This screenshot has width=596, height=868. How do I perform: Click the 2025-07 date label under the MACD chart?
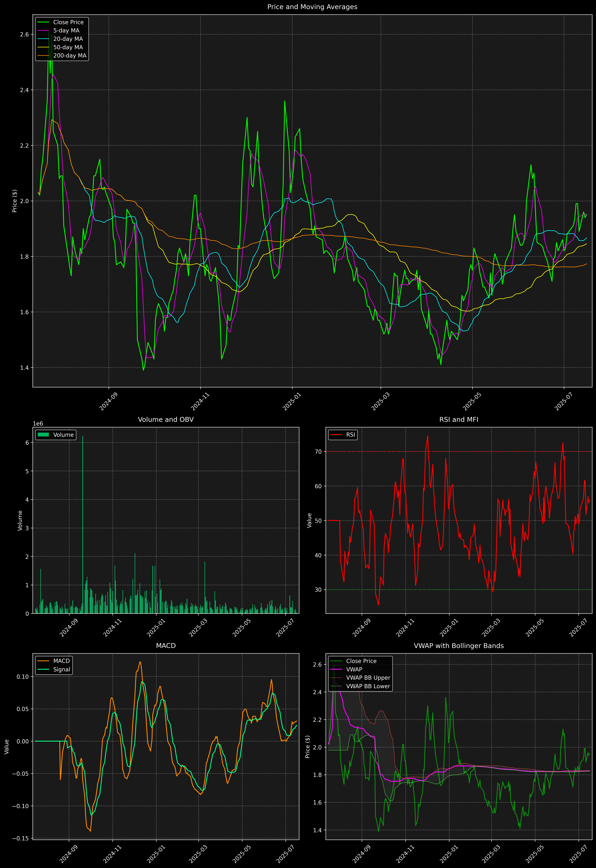(286, 854)
